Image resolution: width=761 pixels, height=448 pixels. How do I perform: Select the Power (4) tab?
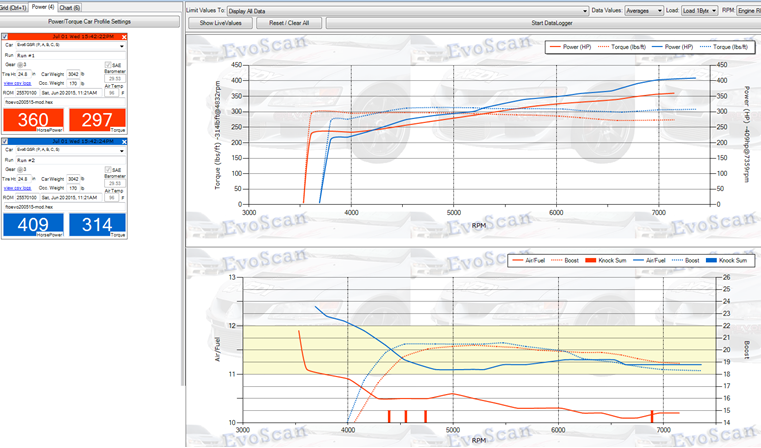(42, 6)
